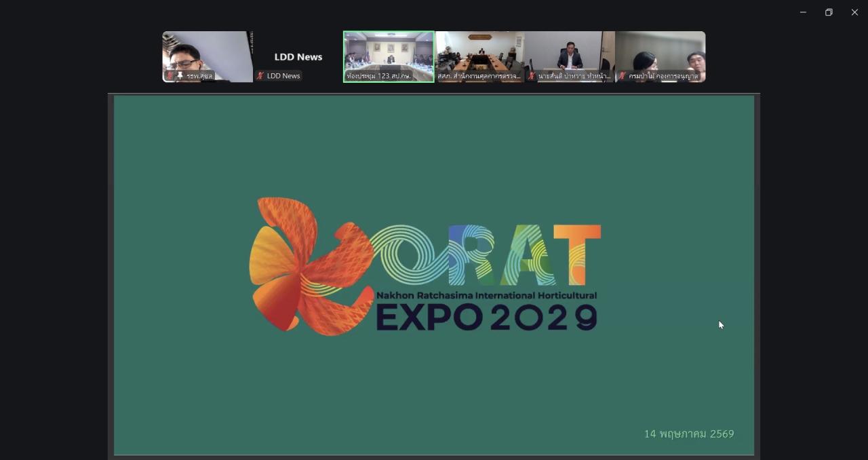Select the กรมป่าไม้ กองการอนุญาต video thumbnail
Screen dimensions: 868x460
(x=660, y=56)
